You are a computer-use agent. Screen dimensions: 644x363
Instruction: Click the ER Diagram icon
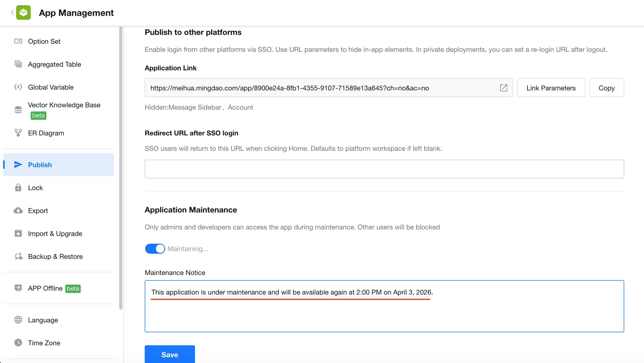[18, 133]
